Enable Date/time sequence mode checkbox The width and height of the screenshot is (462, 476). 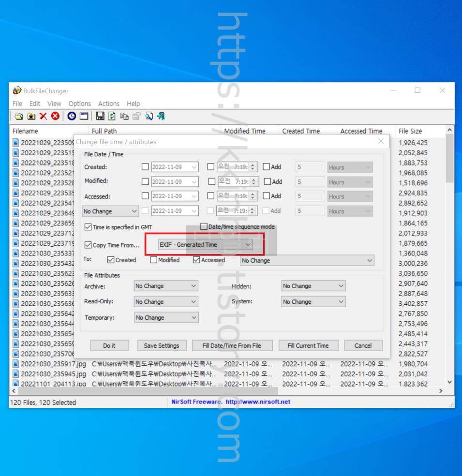(x=204, y=226)
